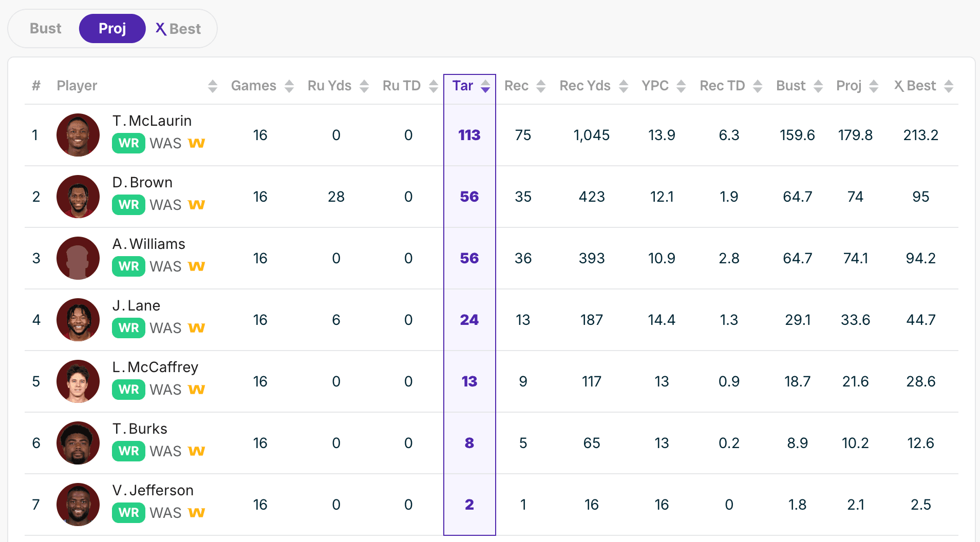Click L. McCaffrey's headshot photo
Viewport: 980px width, 542px height.
78,381
